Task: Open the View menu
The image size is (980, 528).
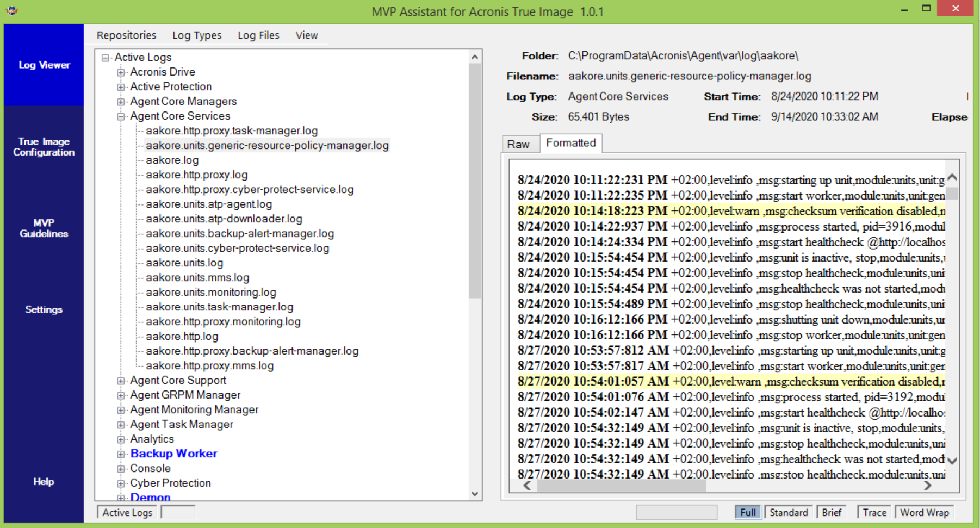Action: [306, 35]
